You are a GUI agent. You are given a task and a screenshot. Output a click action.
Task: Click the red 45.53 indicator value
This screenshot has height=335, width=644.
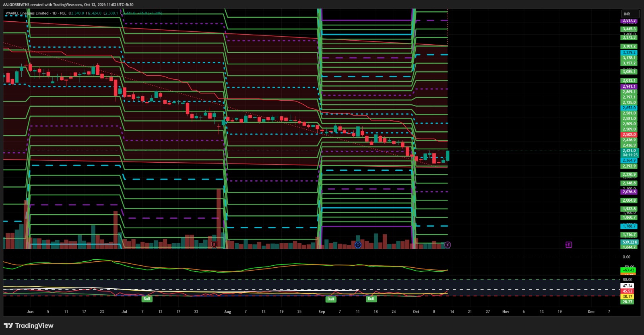[x=627, y=291]
